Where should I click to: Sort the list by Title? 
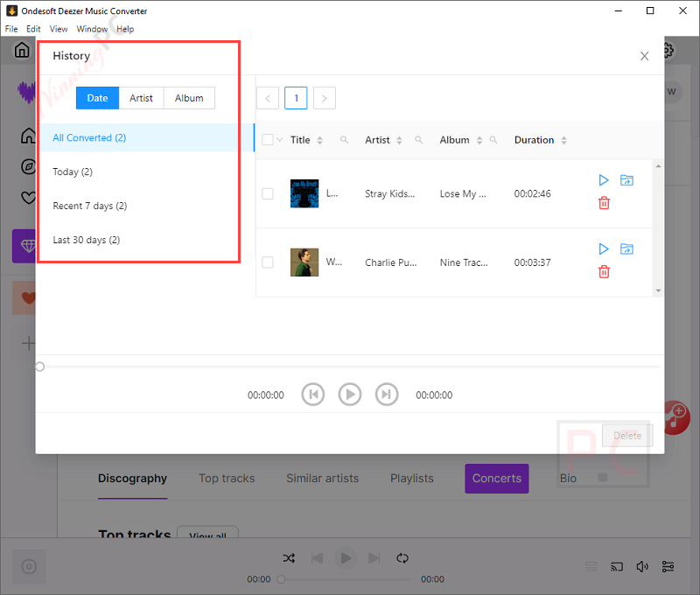tap(319, 140)
